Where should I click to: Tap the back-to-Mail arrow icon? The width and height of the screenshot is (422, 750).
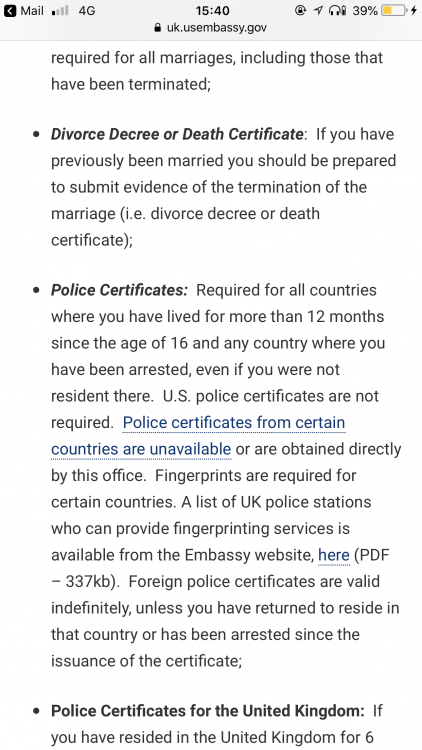[x=10, y=11]
